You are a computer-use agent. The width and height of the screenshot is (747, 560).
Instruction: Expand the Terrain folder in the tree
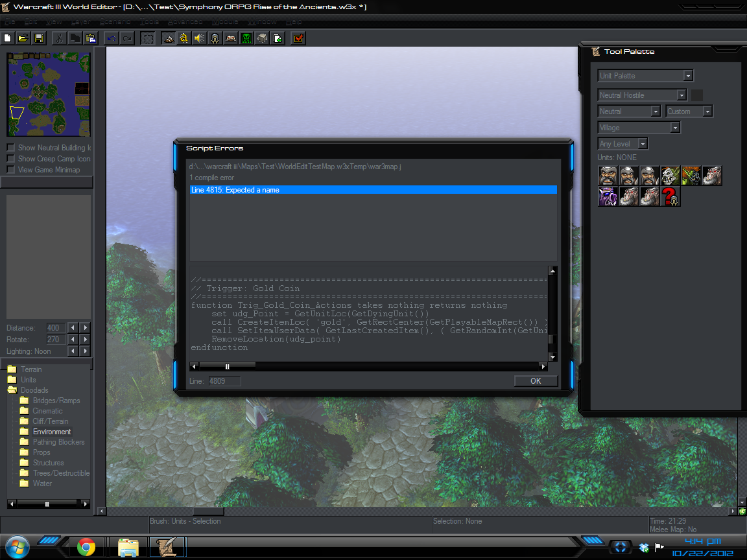tap(12, 369)
